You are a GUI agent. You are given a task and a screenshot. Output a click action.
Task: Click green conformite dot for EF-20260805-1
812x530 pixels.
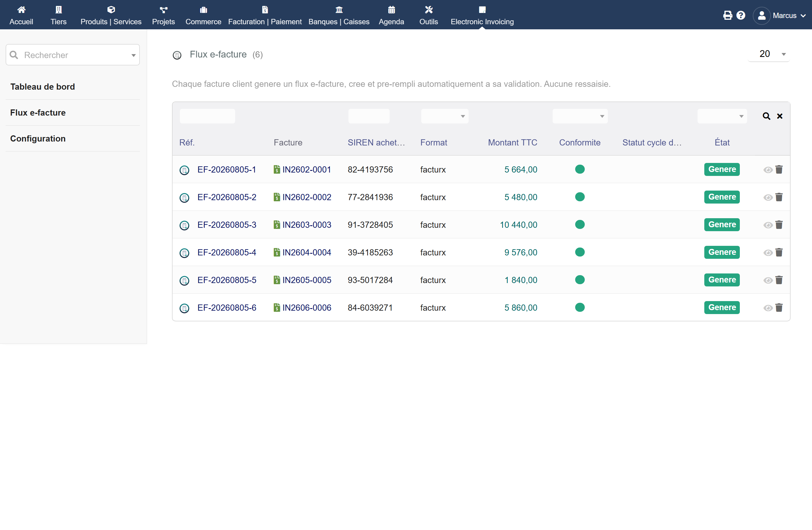(x=580, y=169)
